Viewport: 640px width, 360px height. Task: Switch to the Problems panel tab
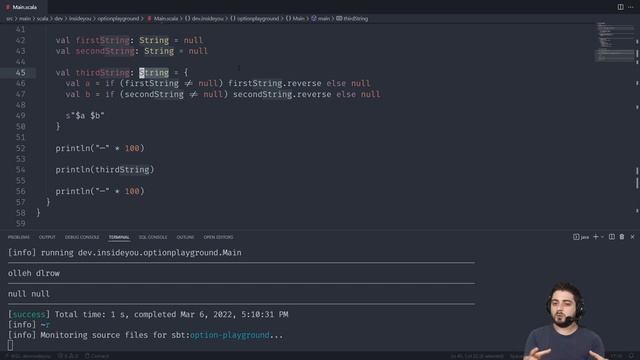[x=19, y=237]
